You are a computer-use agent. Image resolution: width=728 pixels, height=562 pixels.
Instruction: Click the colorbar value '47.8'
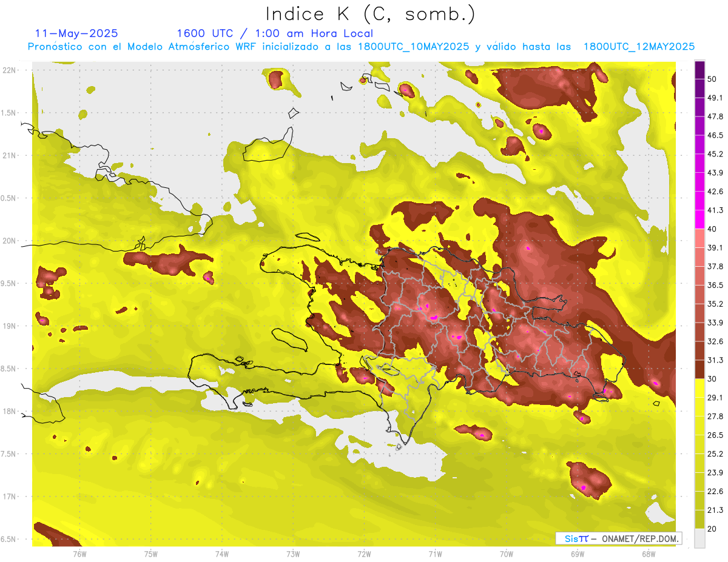(x=716, y=116)
